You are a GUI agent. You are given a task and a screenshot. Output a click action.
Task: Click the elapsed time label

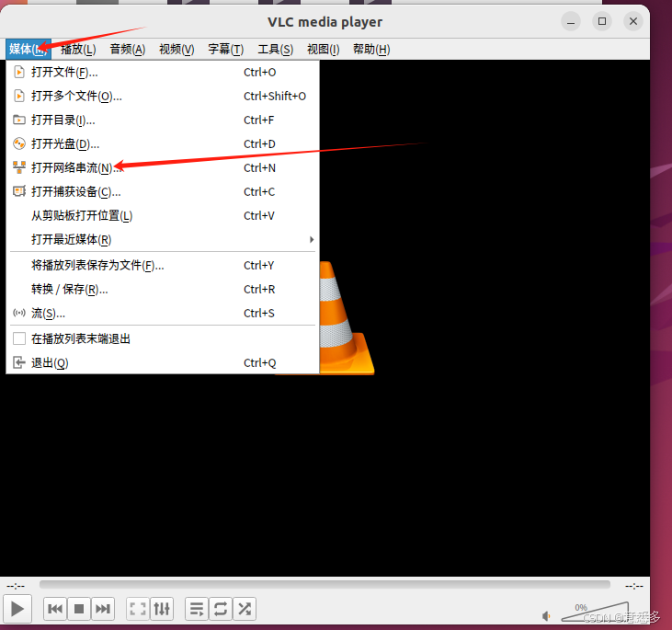[16, 586]
